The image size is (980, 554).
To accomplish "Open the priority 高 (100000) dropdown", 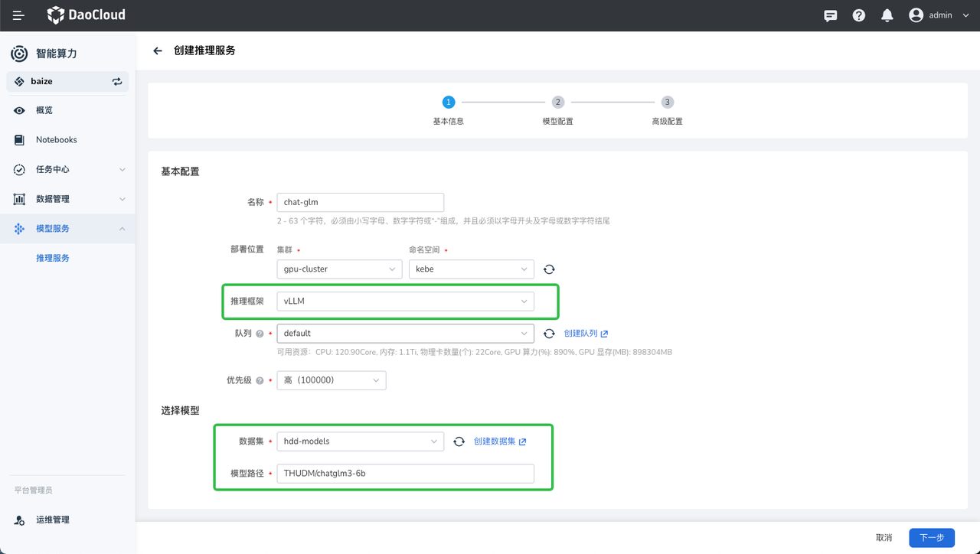I will 331,380.
